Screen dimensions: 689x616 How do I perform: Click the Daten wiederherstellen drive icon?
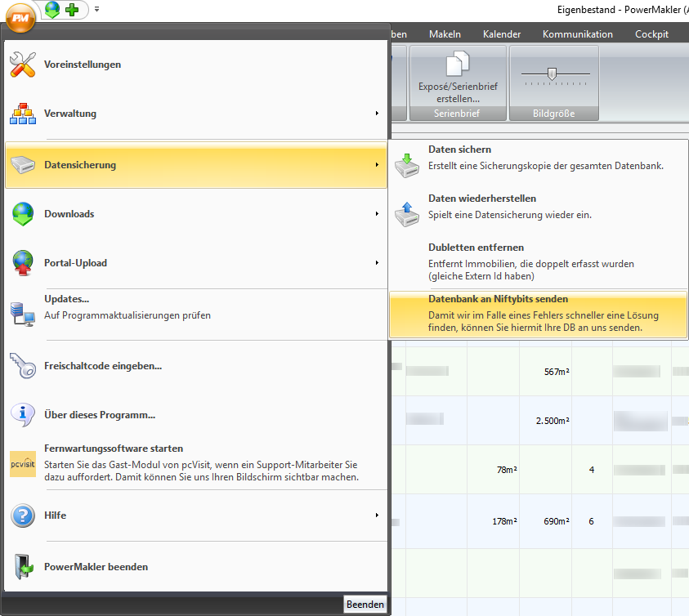click(407, 215)
